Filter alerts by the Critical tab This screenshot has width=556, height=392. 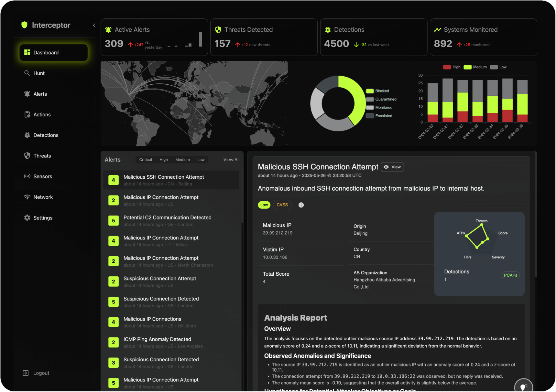[146, 160]
